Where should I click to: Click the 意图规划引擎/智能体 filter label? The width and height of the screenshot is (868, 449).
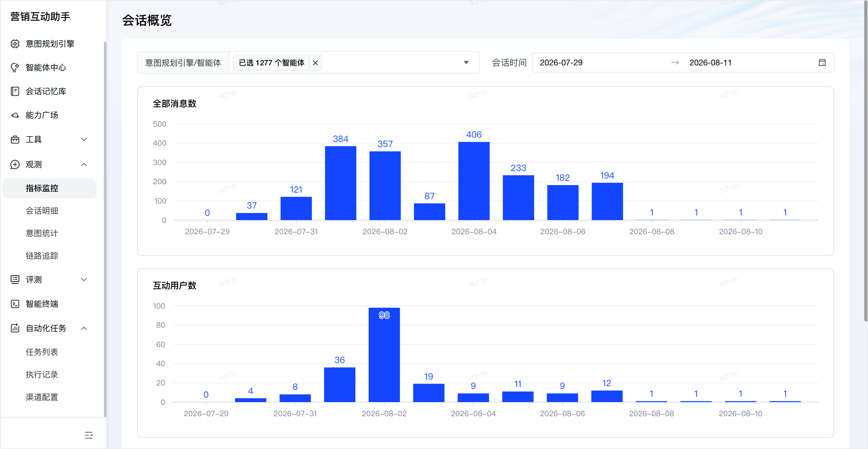point(183,63)
